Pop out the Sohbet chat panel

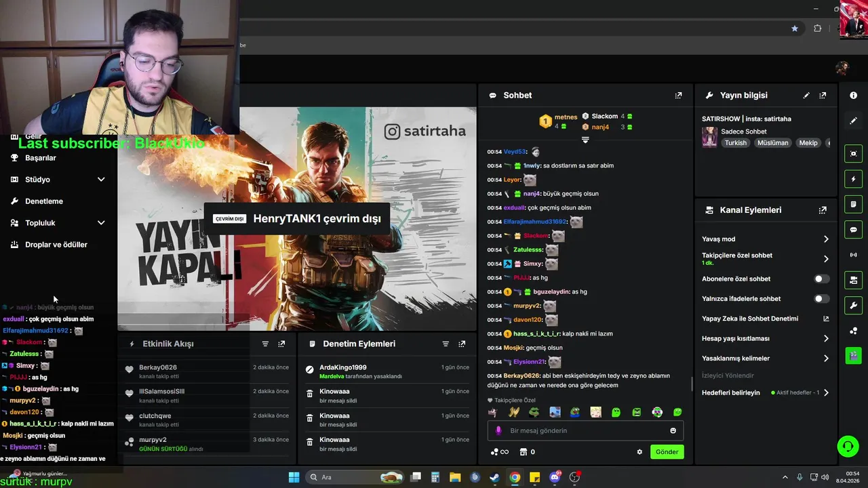(678, 96)
